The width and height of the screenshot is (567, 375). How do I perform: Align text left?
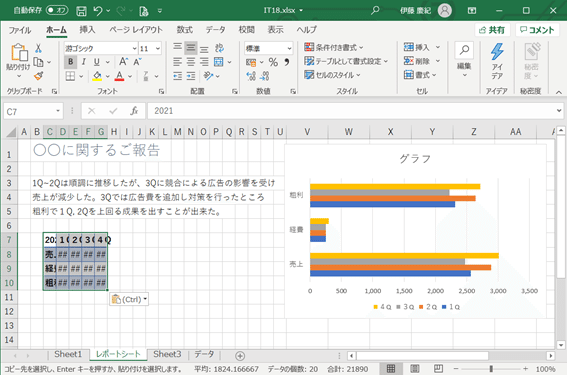coord(177,62)
